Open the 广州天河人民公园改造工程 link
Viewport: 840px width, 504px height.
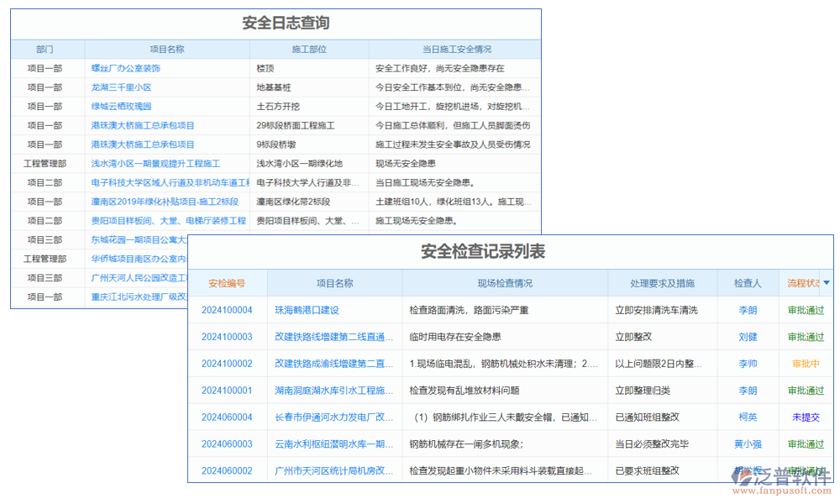(139, 277)
